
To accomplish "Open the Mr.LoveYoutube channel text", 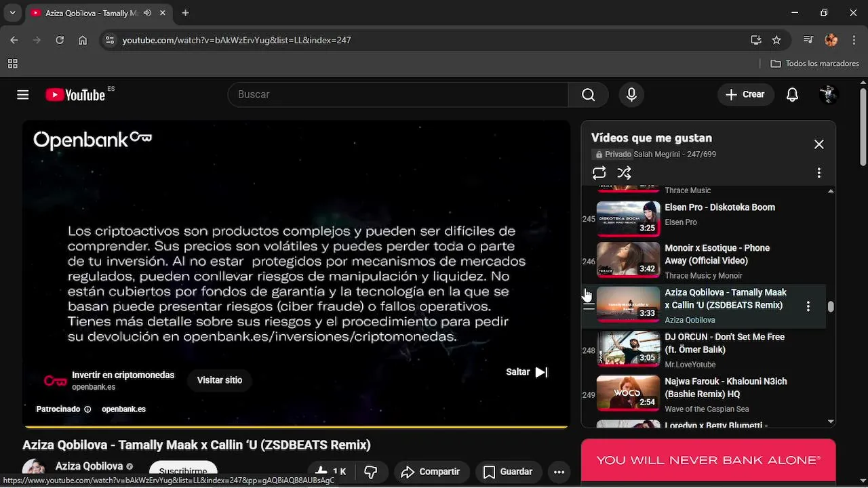I will point(690,365).
